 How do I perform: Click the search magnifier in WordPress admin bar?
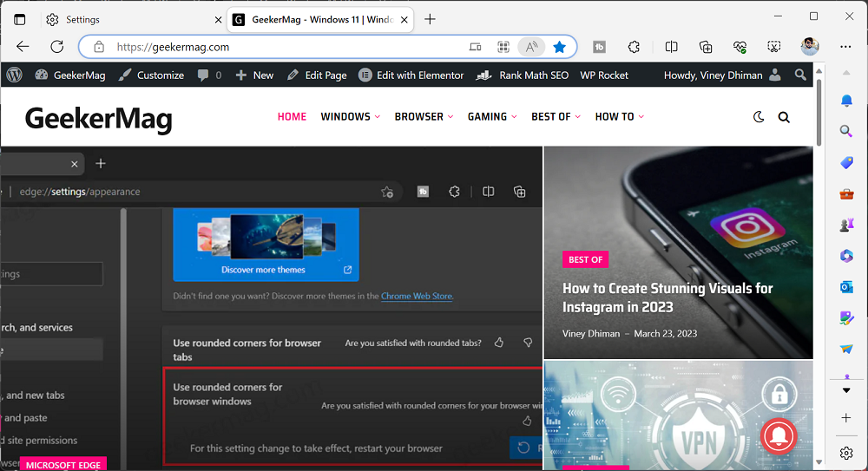tap(800, 75)
